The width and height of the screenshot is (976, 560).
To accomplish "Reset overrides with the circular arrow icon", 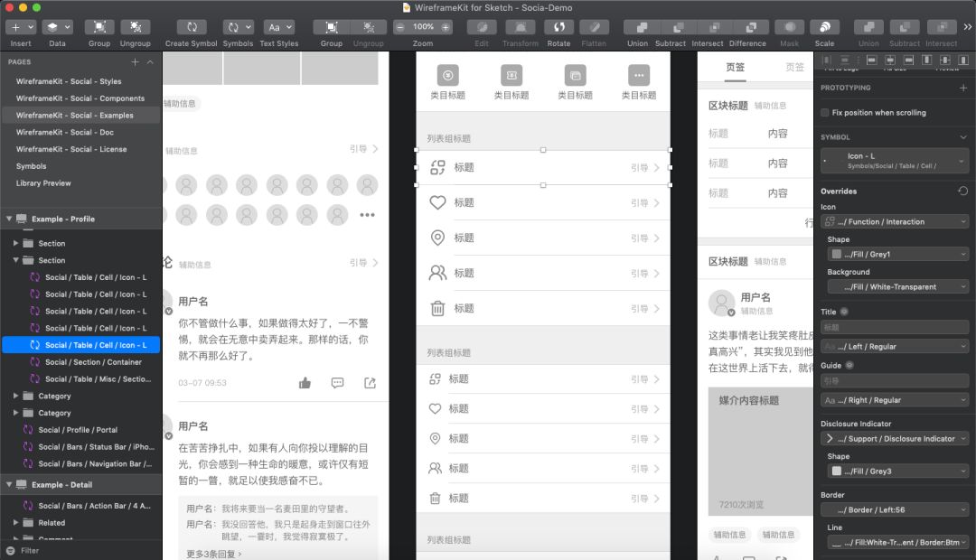I will 962,191.
